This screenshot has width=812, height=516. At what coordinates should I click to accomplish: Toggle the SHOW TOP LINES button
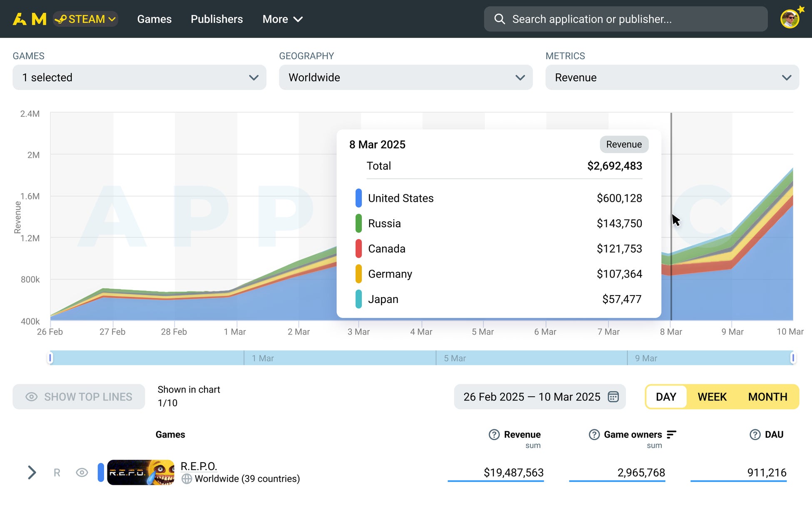pyautogui.click(x=80, y=396)
